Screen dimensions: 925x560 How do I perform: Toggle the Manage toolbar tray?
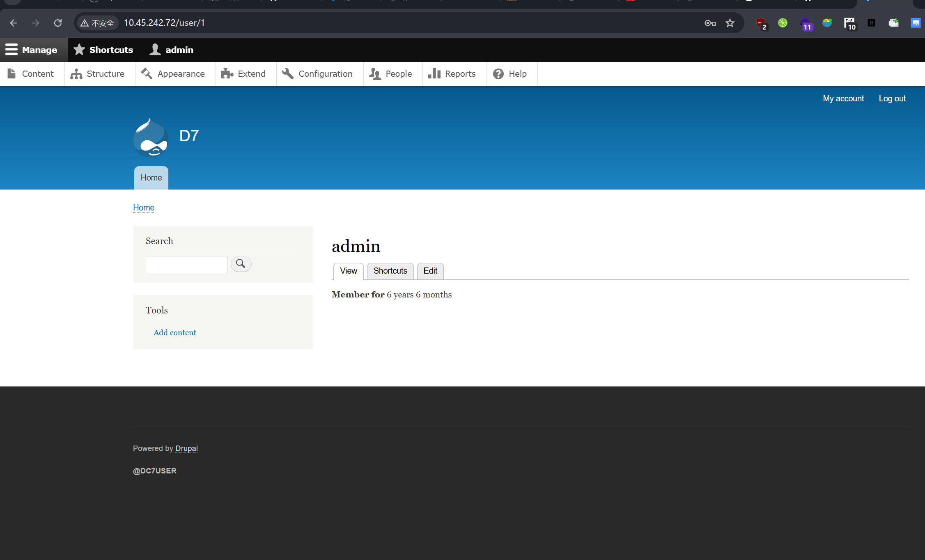(32, 50)
